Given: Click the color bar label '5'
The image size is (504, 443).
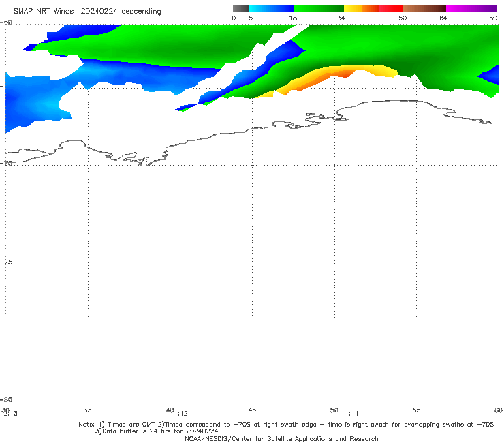Looking at the screenshot, I should [x=251, y=18].
